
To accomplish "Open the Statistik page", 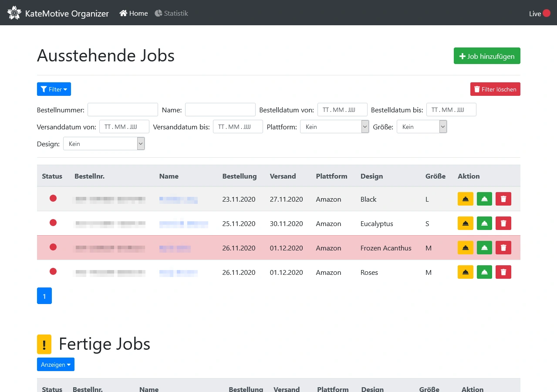I will click(x=171, y=14).
